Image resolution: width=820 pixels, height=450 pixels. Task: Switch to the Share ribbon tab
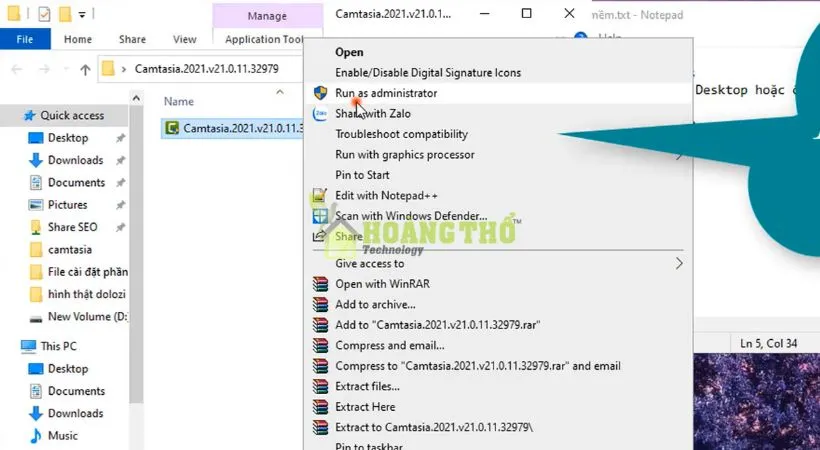tap(132, 39)
